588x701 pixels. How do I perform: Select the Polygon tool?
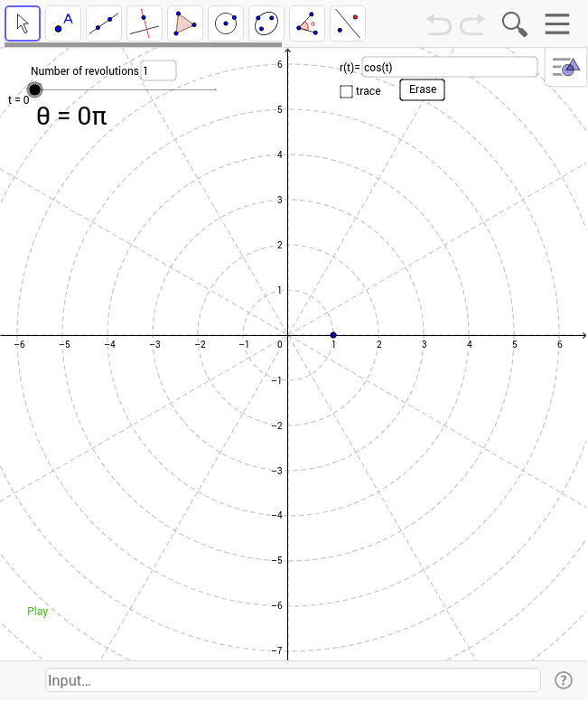pos(185,23)
